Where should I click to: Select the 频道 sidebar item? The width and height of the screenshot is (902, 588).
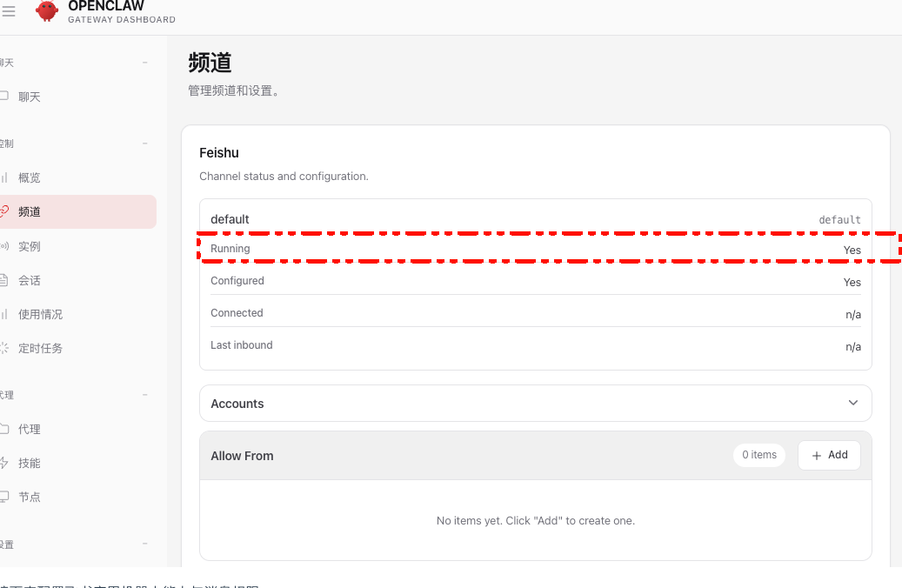77,211
